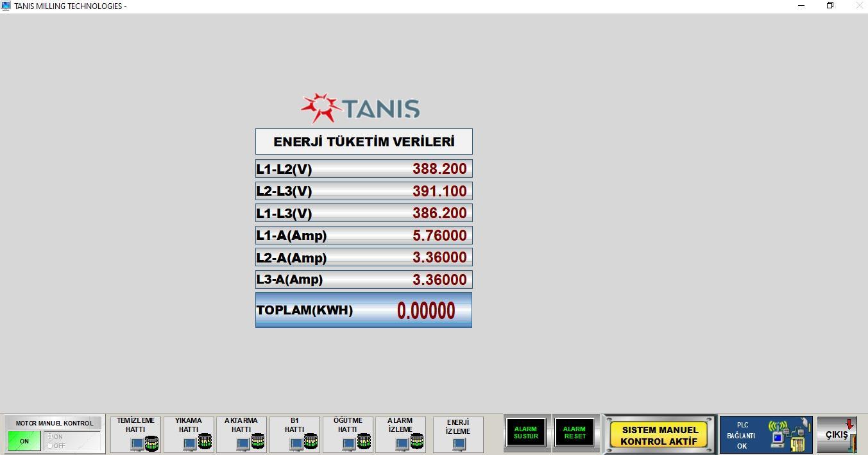
Task: Click the TOPLAM(KWH) total value 0.00000
Action: [426, 311]
